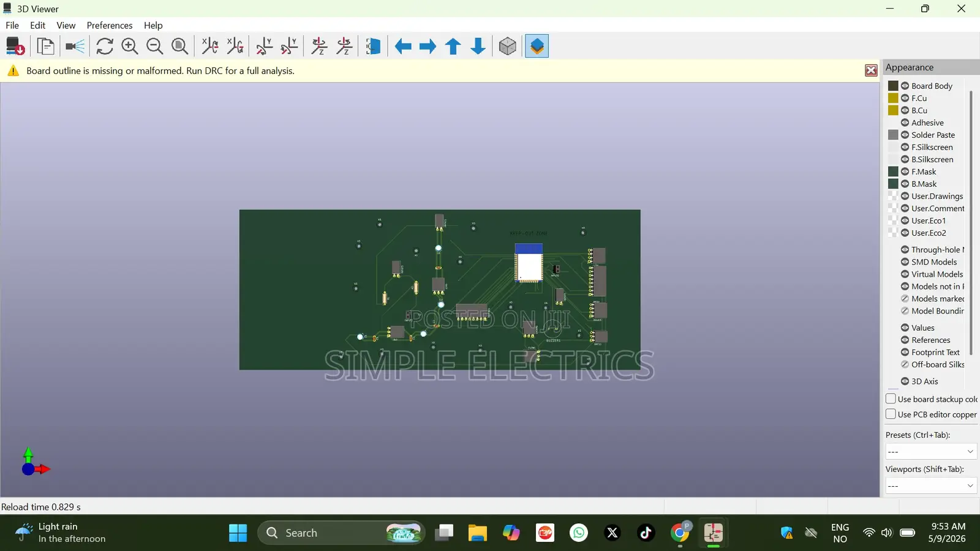The width and height of the screenshot is (980, 551).
Task: Reload the board with refresh icon
Action: click(105, 47)
